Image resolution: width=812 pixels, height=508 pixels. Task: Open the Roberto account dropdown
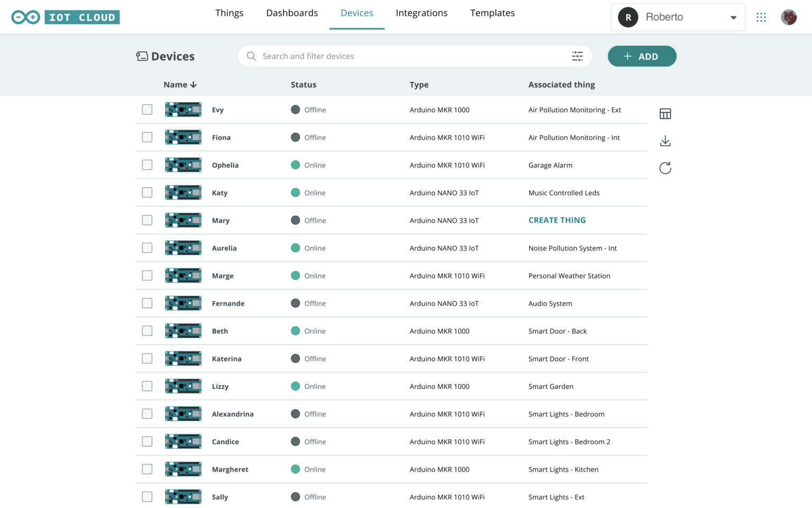(x=733, y=17)
